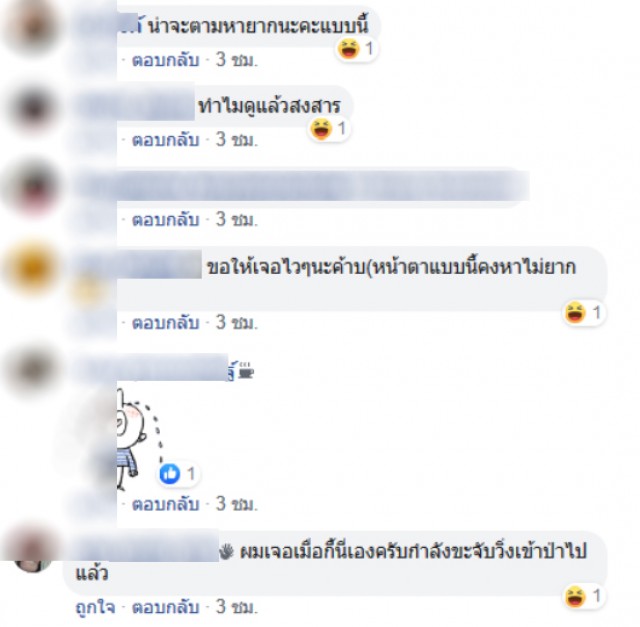Click ถูกใจ on the last comment

click(x=95, y=607)
